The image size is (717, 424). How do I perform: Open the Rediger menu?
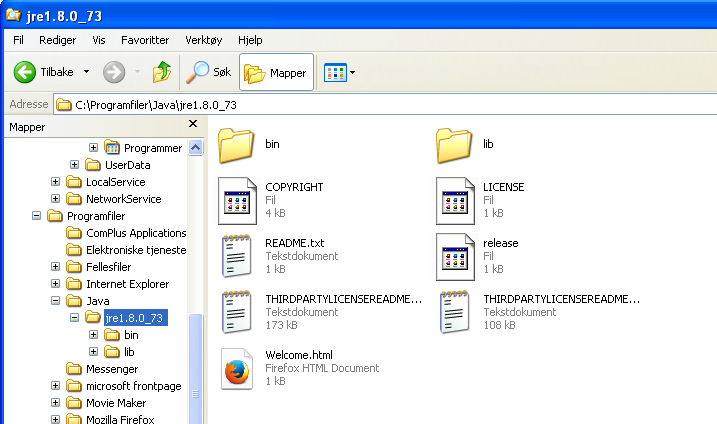58,40
